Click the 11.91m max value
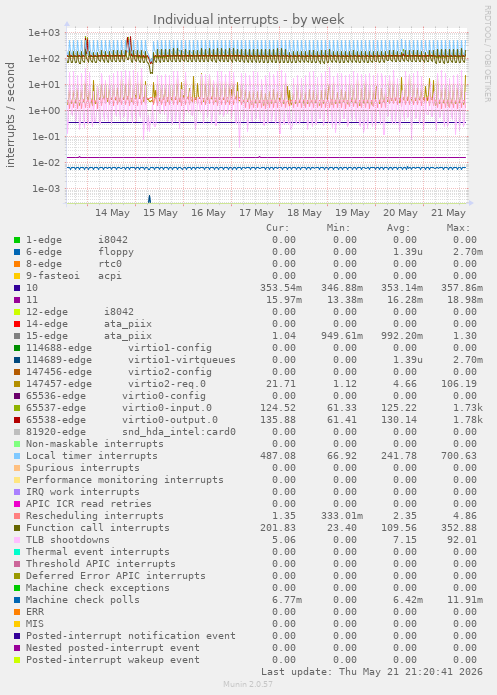This screenshot has width=497, height=695. point(465,600)
